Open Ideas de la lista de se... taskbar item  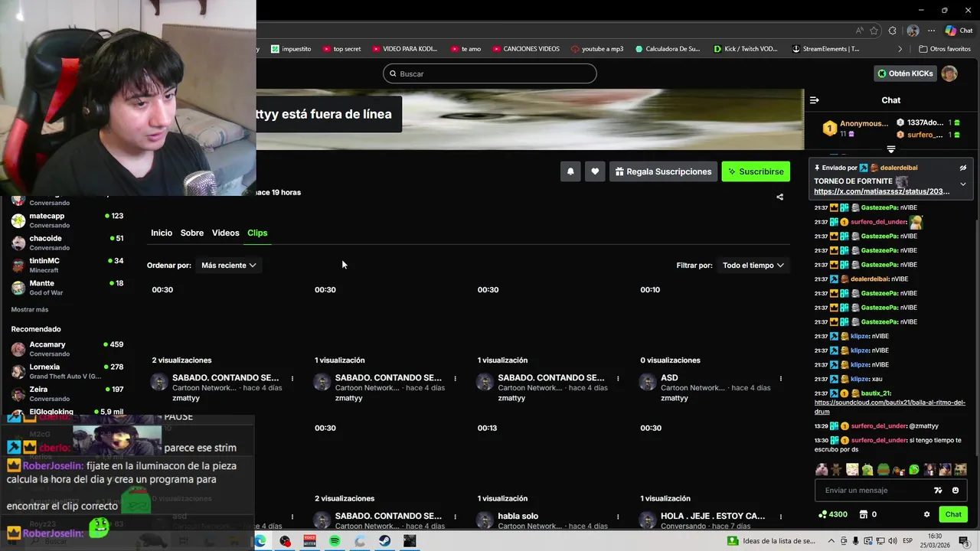772,541
